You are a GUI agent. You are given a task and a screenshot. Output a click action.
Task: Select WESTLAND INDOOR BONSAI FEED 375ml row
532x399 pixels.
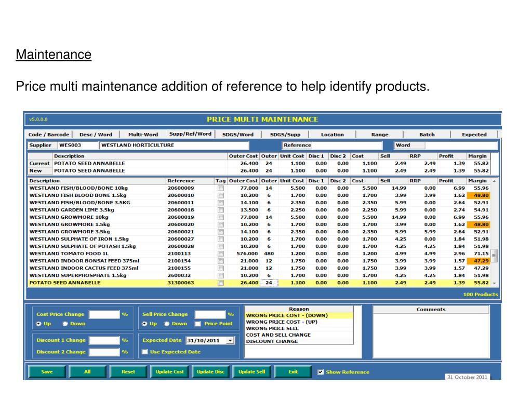pos(259,261)
